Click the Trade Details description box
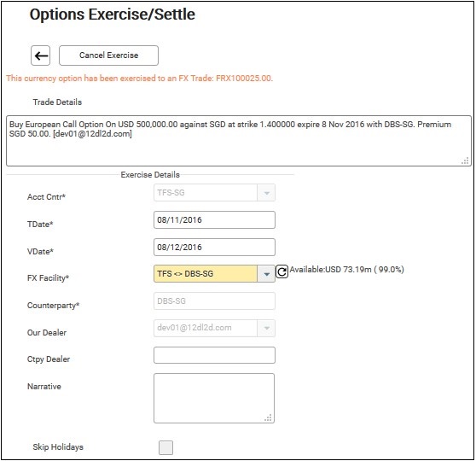Screen dimensions: 476x461 coord(239,141)
